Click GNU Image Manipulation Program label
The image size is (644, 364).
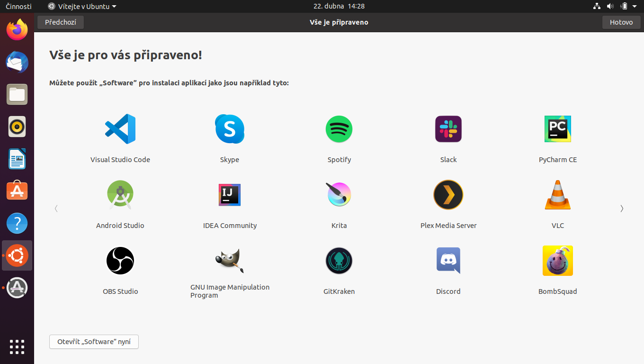(x=230, y=291)
